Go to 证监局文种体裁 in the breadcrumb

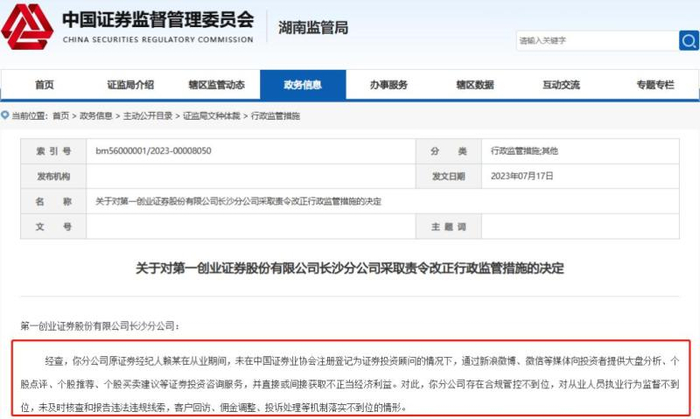point(212,116)
